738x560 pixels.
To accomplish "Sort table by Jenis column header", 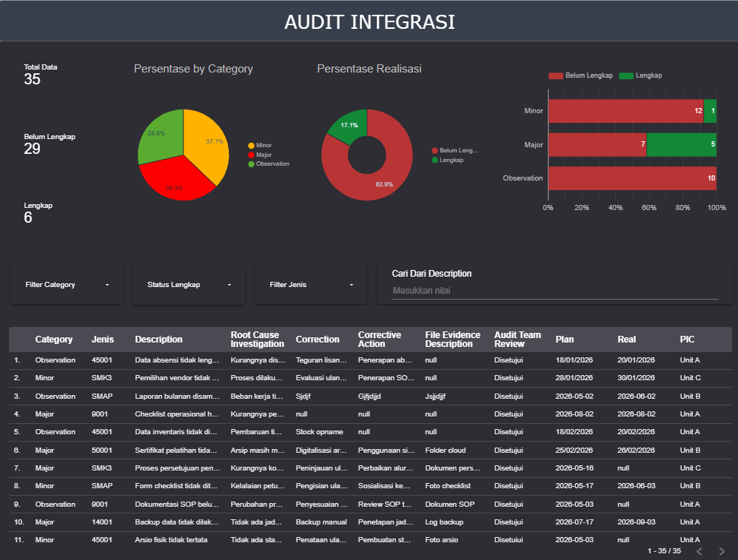I will pyautogui.click(x=103, y=340).
